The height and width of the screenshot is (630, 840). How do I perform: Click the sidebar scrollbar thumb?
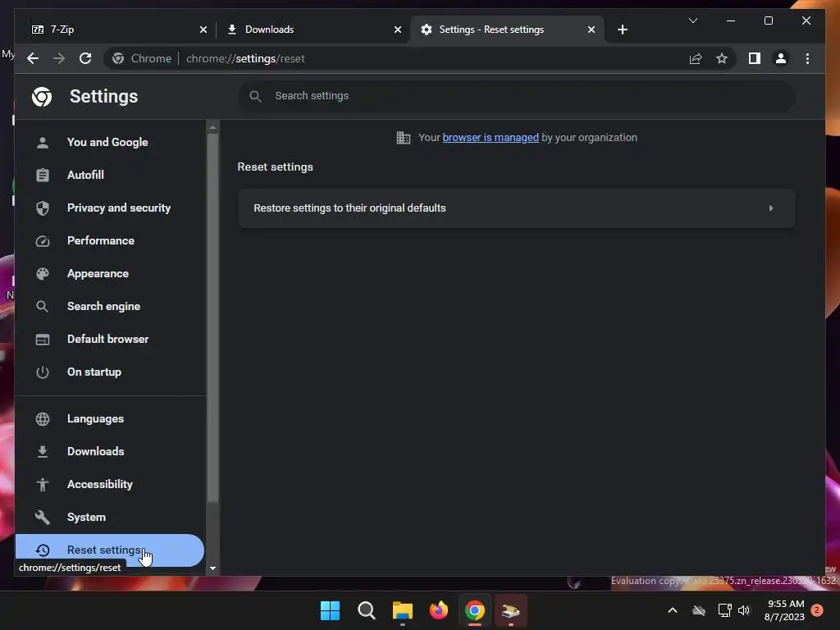click(x=212, y=317)
